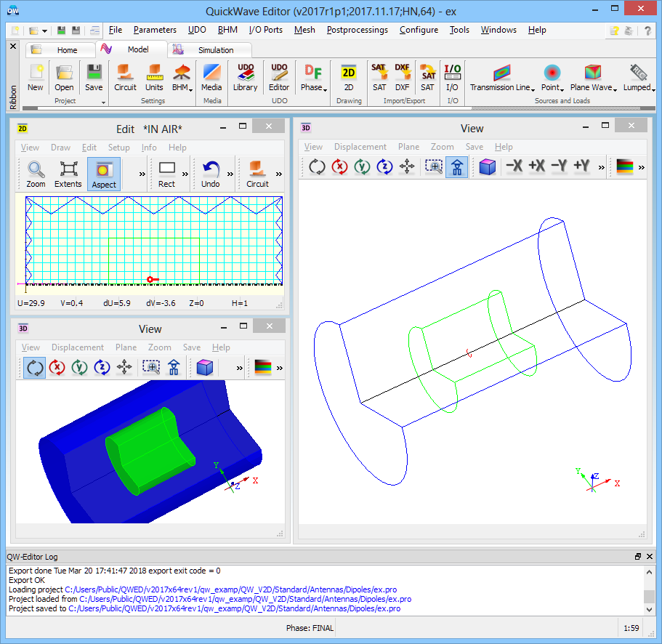Image resolution: width=662 pixels, height=644 pixels.
Task: Click the I/O ports ribbon icon
Action: pyautogui.click(x=452, y=77)
